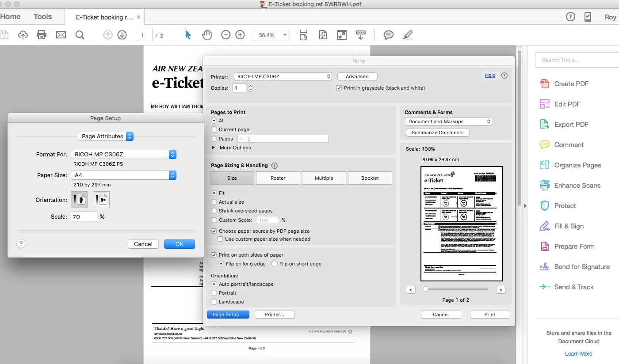Expand the tools pane collapse arrow
619x364 pixels.
(525, 205)
